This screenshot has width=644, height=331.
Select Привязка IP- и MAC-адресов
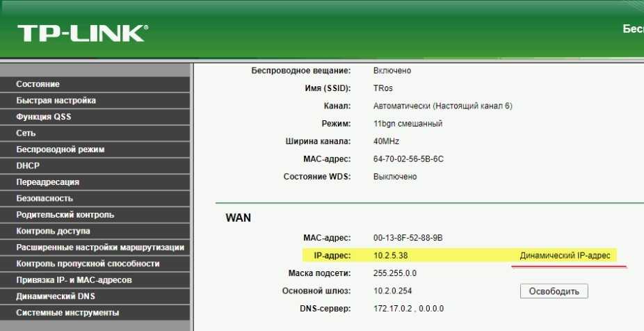click(74, 280)
